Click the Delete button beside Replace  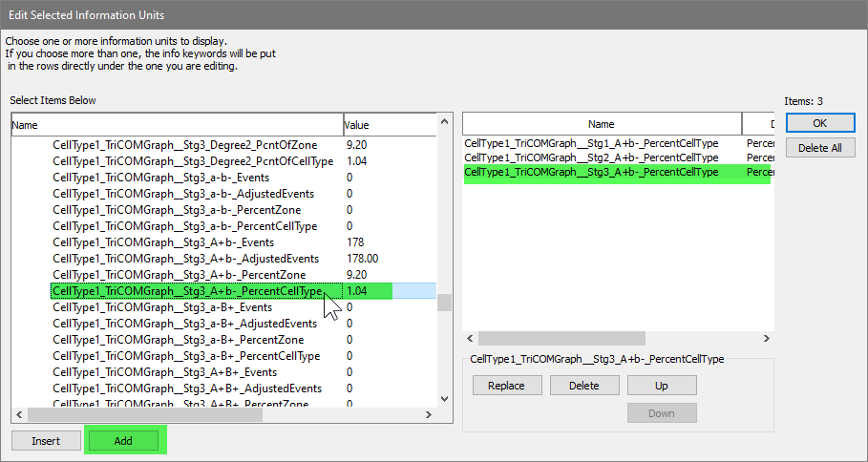pyautogui.click(x=583, y=386)
